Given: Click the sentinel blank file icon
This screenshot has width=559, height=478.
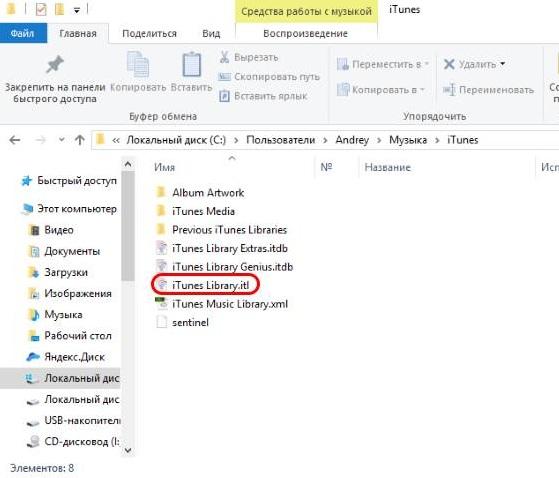Looking at the screenshot, I should pyautogui.click(x=161, y=322).
